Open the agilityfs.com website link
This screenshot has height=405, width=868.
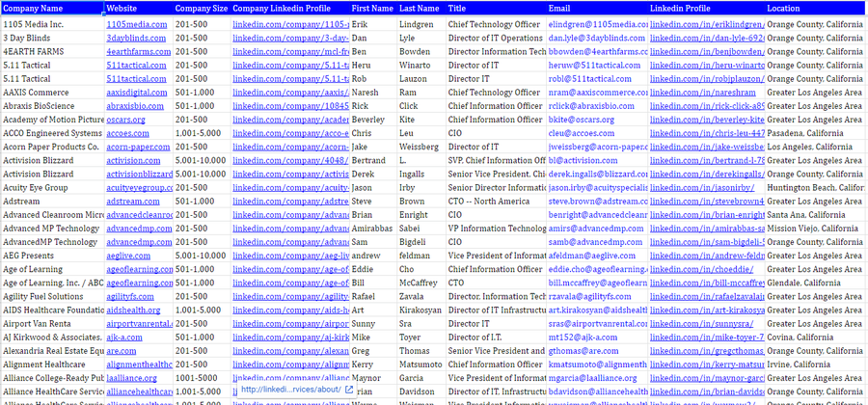point(132,297)
